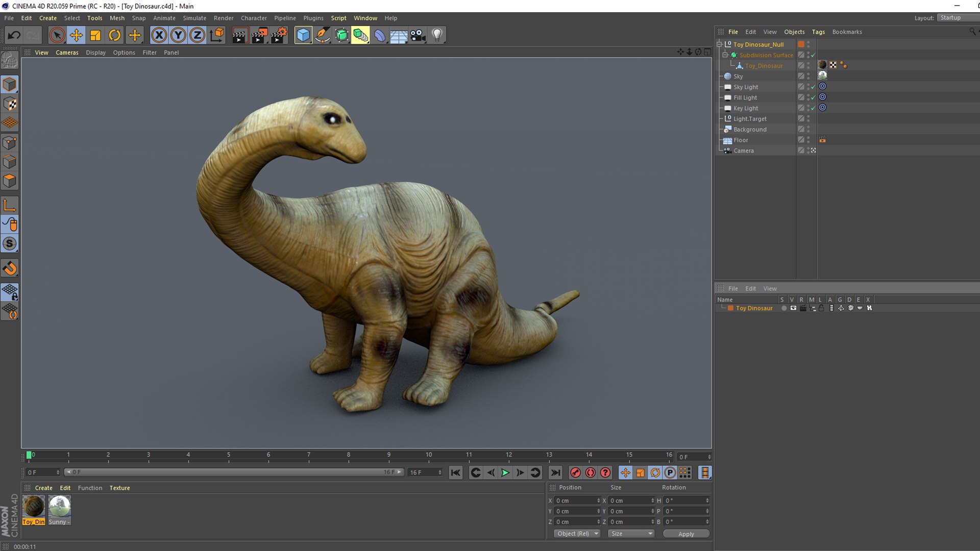Select the Live Selection tool
980x551 pixels.
[x=57, y=35]
